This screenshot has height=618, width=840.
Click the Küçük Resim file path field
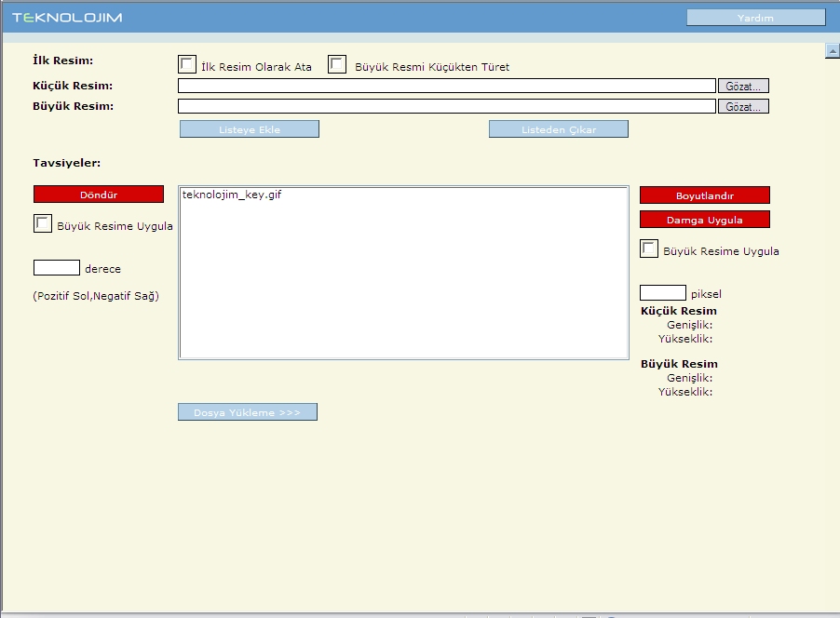(446, 86)
